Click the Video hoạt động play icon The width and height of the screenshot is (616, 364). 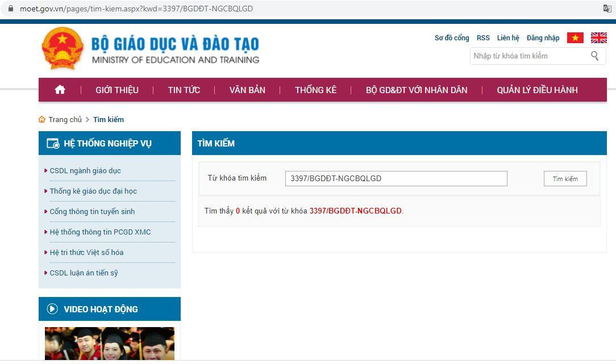52,309
